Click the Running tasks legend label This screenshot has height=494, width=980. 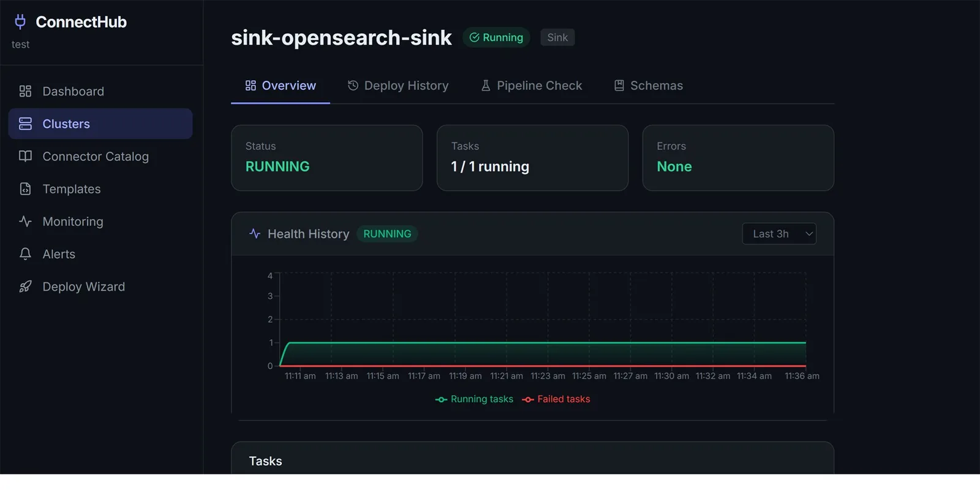click(482, 399)
